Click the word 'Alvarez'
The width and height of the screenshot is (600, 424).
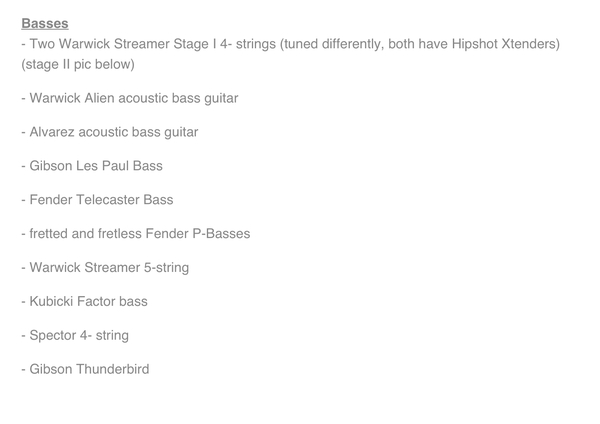coord(52,132)
